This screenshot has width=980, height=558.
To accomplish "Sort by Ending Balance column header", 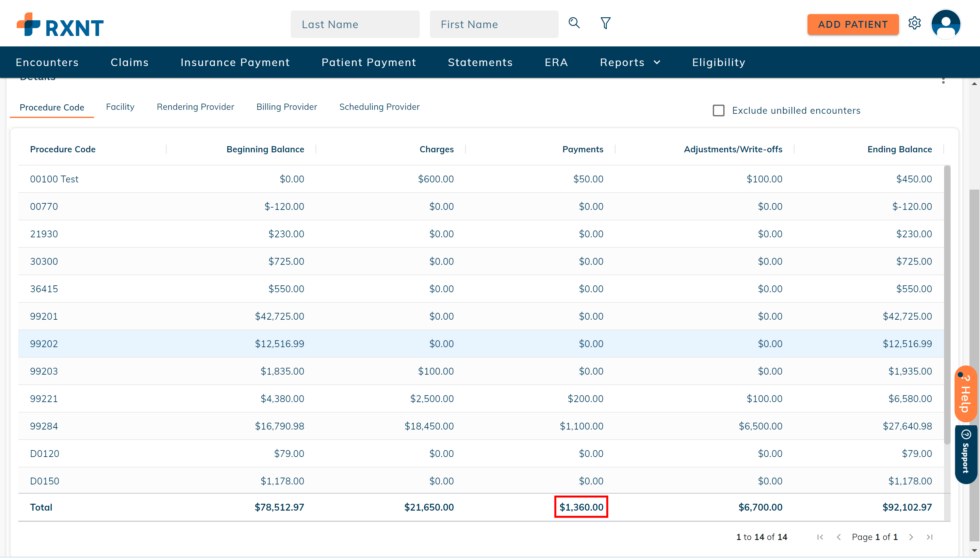I will 900,149.
